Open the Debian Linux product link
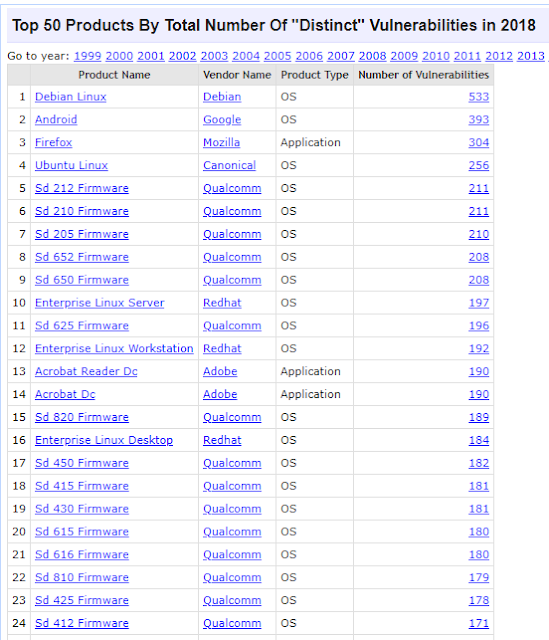This screenshot has width=549, height=640. point(71,97)
